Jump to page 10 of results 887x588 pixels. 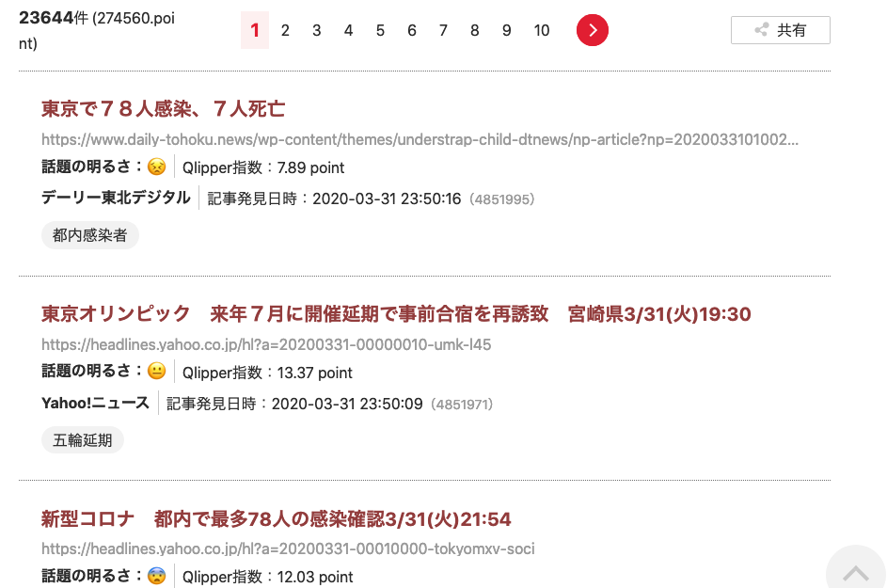(542, 31)
